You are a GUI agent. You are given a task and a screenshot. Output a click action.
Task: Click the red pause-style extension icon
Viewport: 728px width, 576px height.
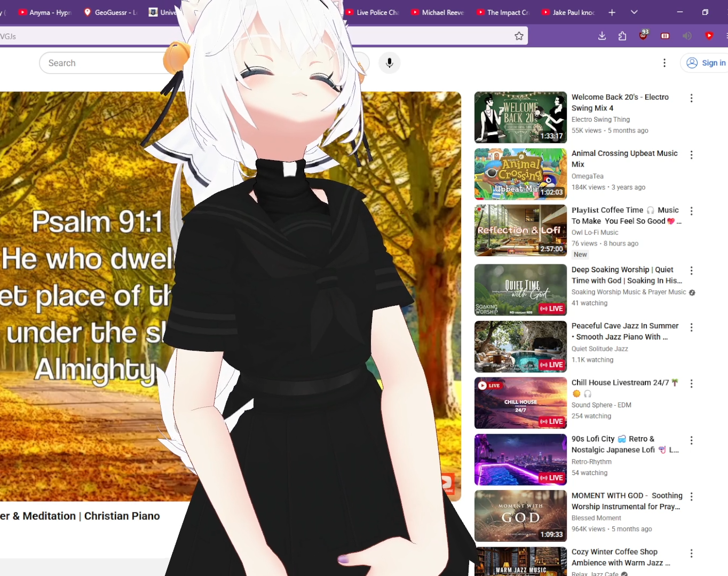[x=665, y=36]
